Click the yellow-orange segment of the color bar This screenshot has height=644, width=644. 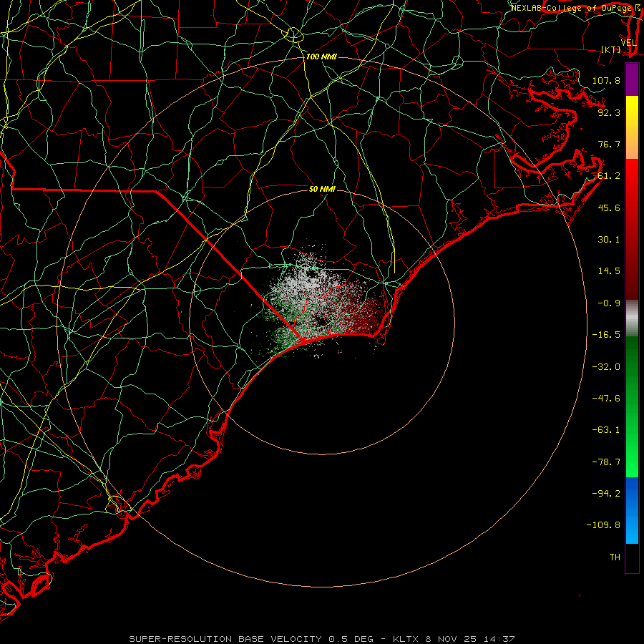pyautogui.click(x=632, y=127)
